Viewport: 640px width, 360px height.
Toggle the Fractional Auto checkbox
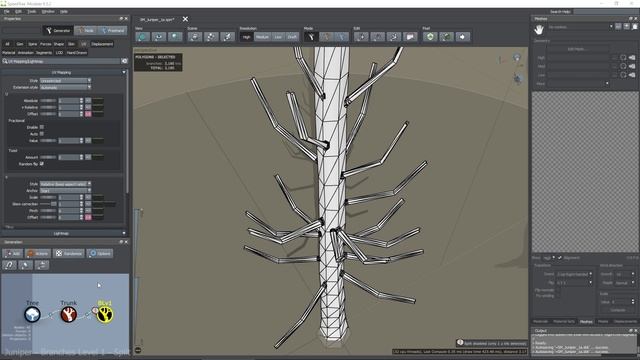point(42,133)
